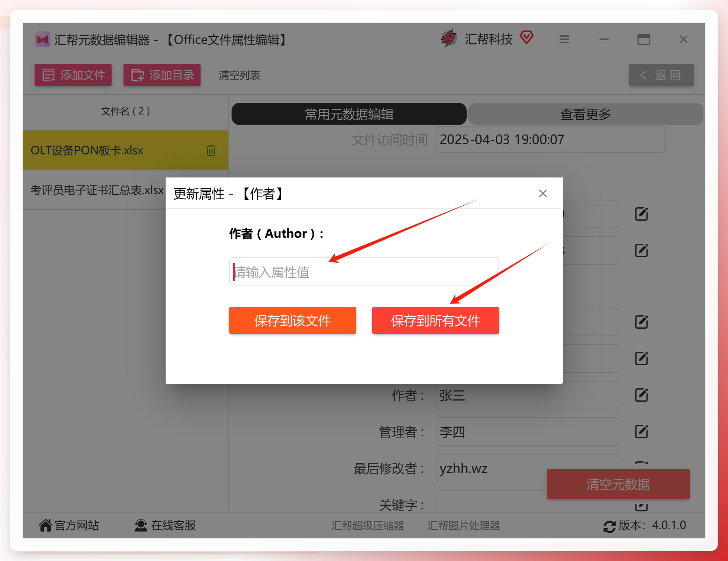728x561 pixels.
Task: Open 汇帮图片处理器 link
Action: [463, 526]
